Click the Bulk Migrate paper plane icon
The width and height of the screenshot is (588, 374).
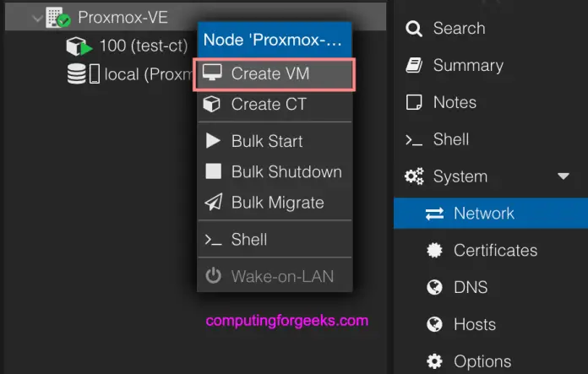214,203
